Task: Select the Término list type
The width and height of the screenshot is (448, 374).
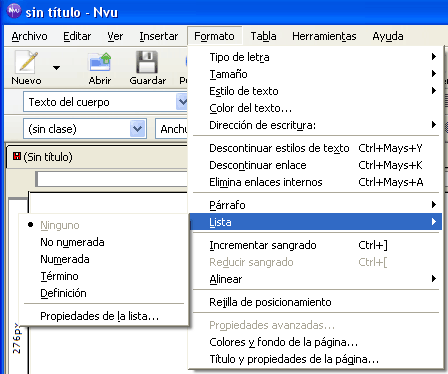Action: [104, 276]
